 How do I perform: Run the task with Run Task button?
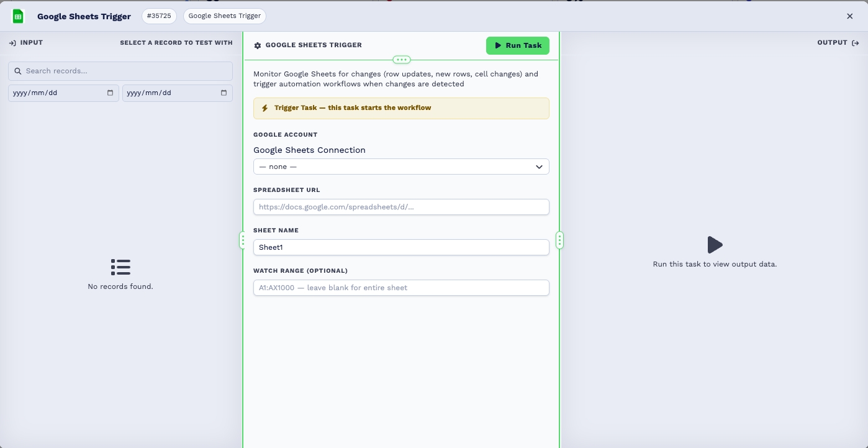518,45
